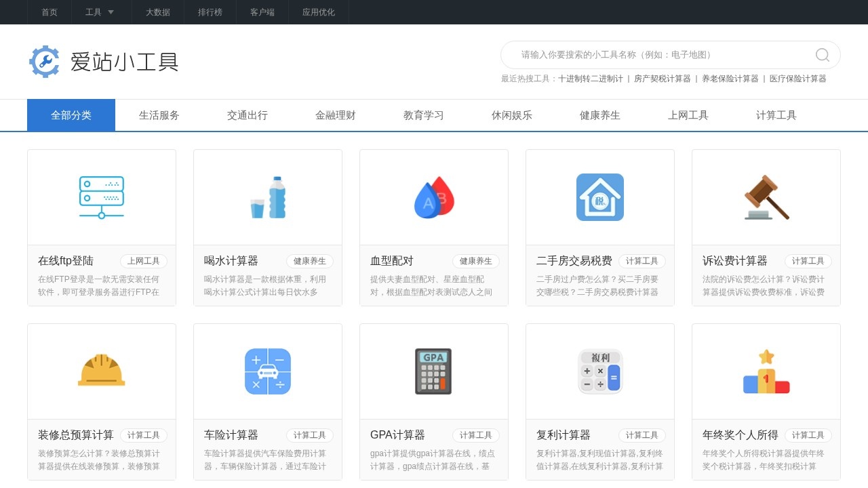Switch to the 金融理财 category tab

point(334,115)
